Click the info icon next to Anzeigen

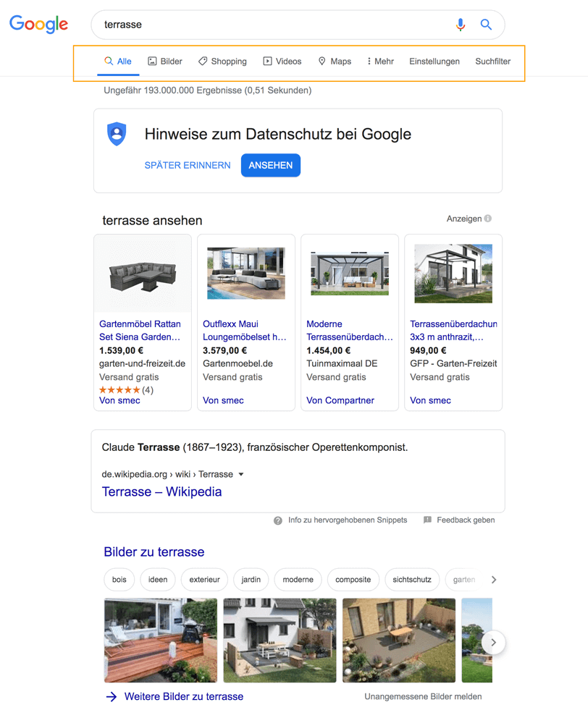point(487,218)
